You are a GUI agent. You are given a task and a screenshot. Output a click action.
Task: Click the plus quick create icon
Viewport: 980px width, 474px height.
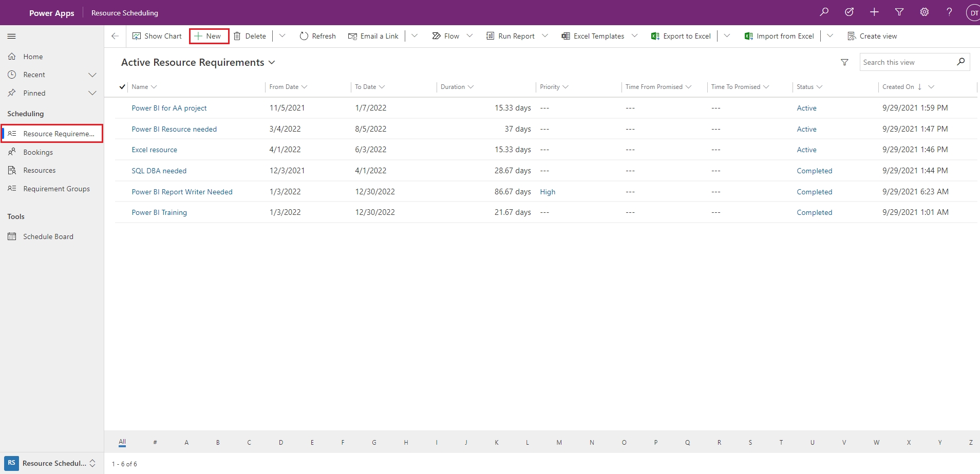874,12
